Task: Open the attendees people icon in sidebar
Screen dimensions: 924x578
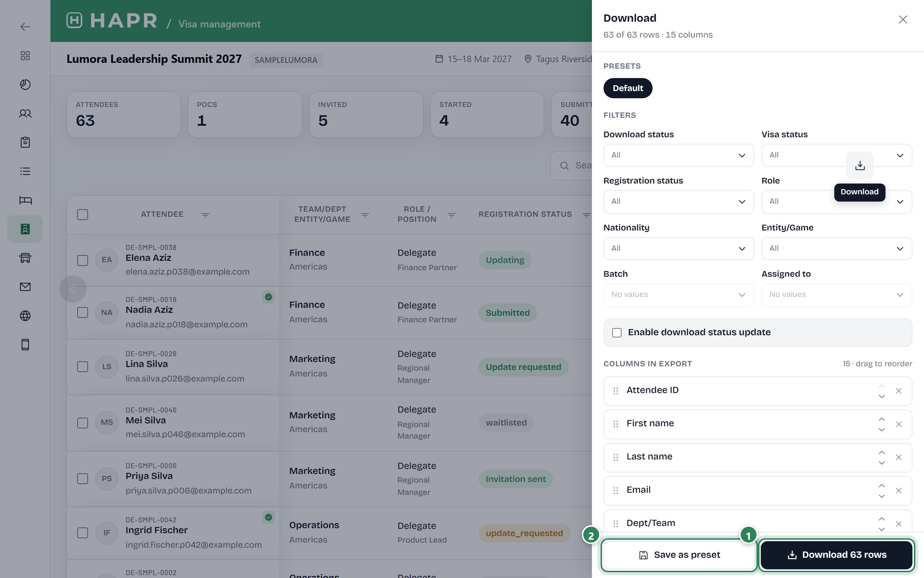Action: 25,113
